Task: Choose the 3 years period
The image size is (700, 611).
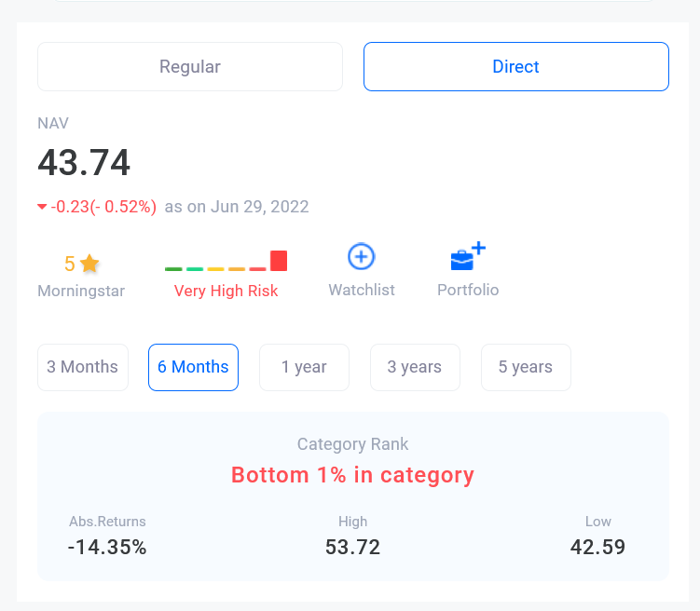Action: coord(415,367)
